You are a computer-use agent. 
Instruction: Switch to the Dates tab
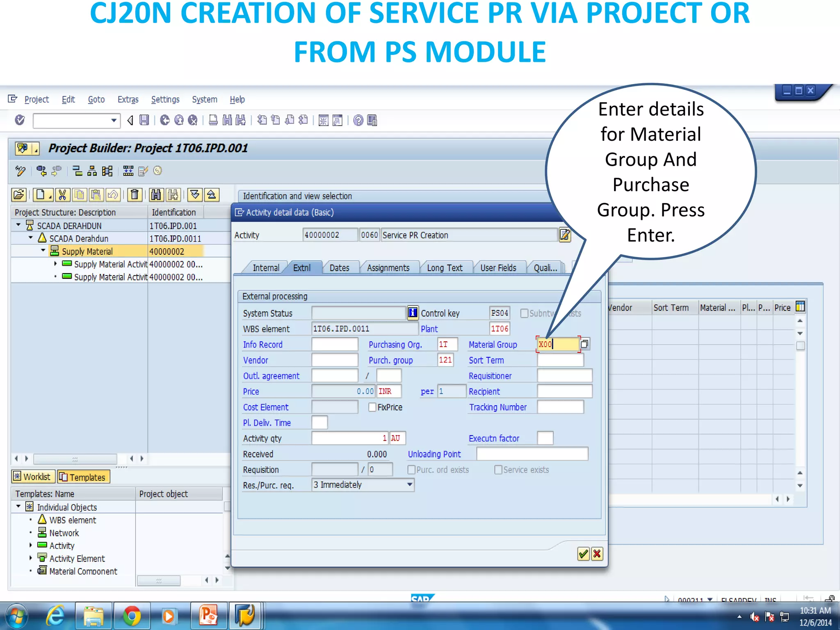click(339, 268)
